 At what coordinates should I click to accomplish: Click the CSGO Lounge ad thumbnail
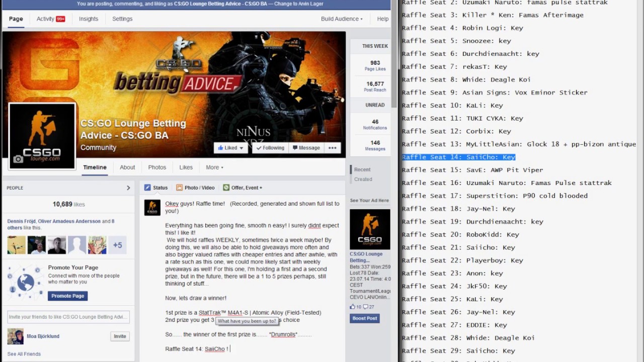[370, 229]
